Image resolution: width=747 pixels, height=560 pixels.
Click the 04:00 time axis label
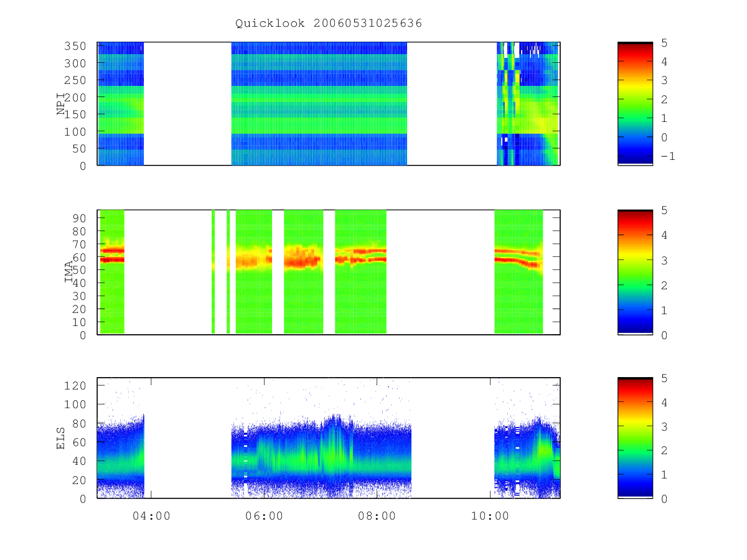coord(151,516)
